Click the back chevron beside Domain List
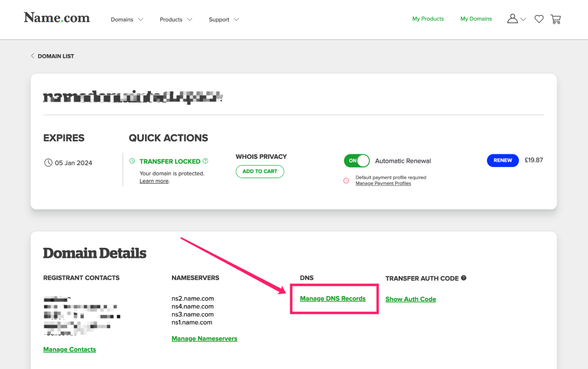 pos(32,56)
